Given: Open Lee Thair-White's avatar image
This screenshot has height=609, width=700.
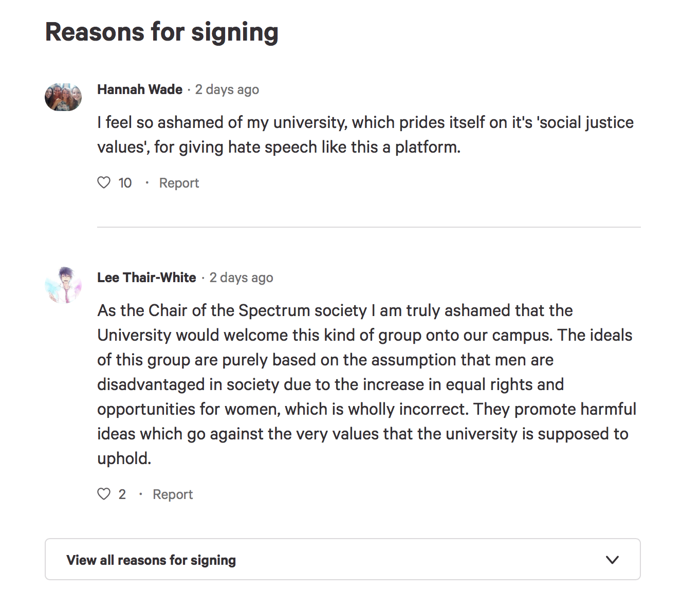Looking at the screenshot, I should pos(63,285).
